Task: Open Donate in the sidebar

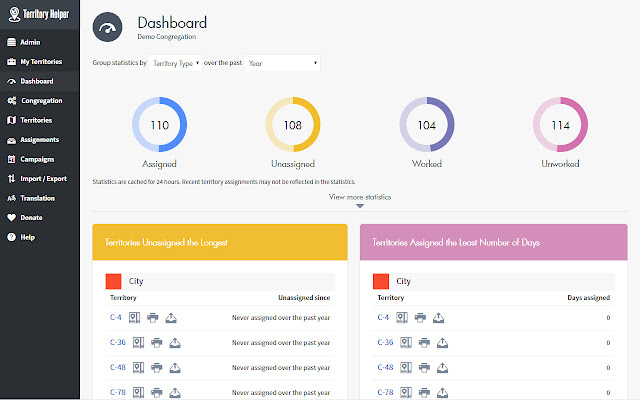Action: coord(40,218)
